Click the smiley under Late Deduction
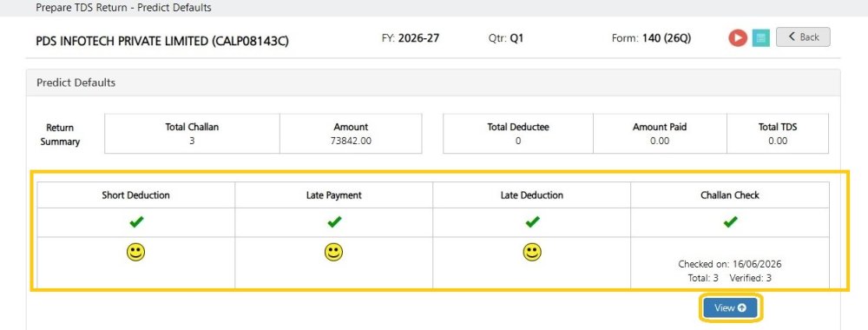Viewport: 868px width, 330px height. point(532,252)
